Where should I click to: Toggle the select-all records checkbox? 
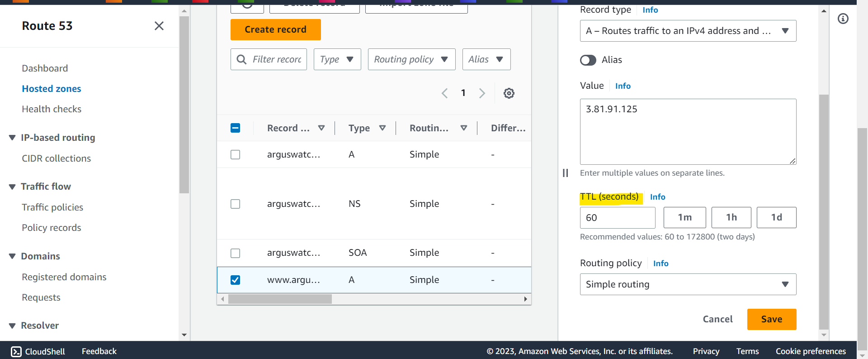[x=235, y=128]
